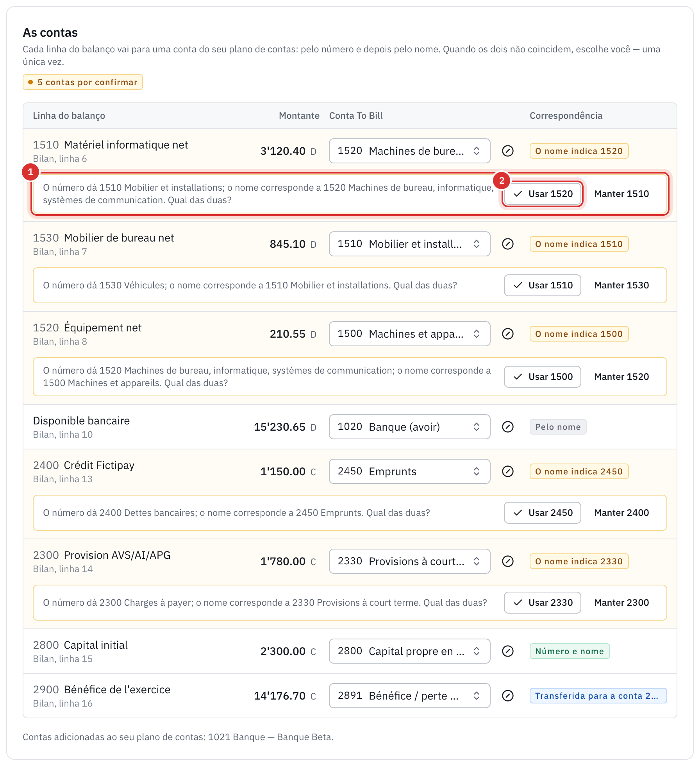The width and height of the screenshot is (700, 766).
Task: Click the ignore icon for Crédit Fictipay row
Action: coord(507,471)
